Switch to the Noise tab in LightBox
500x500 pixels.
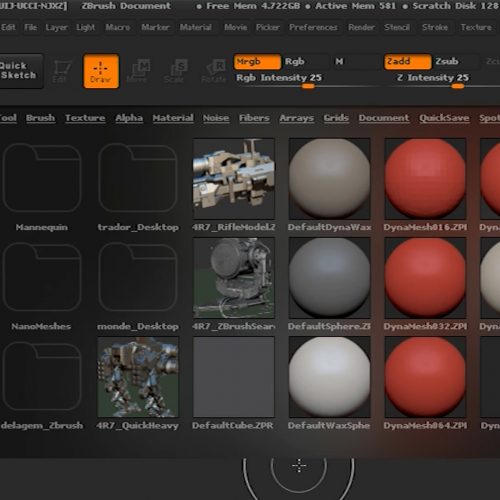pos(216,118)
